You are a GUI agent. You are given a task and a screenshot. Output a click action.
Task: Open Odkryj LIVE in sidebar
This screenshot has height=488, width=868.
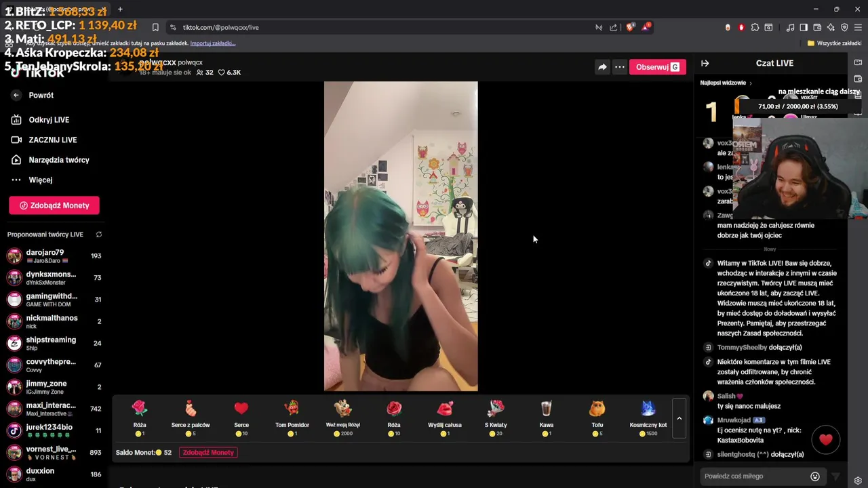pyautogui.click(x=49, y=120)
